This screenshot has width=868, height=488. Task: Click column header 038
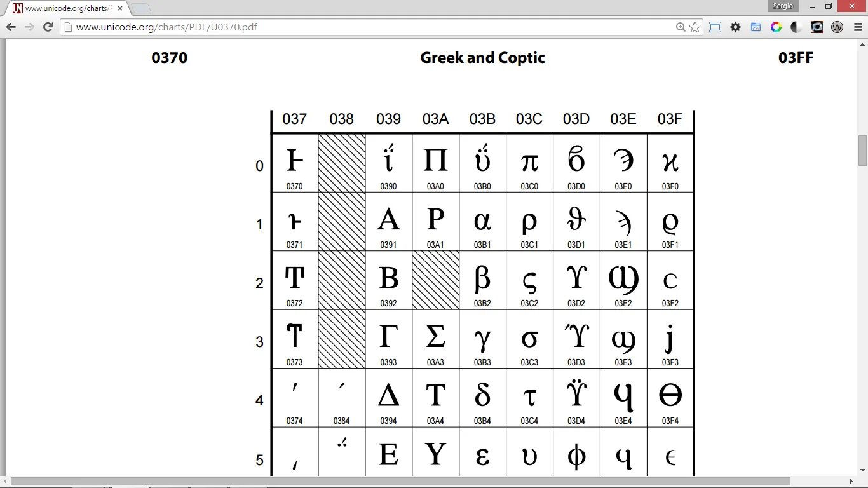342,119
